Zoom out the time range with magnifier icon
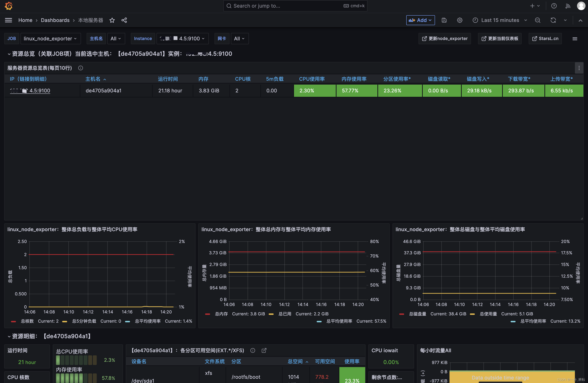Image resolution: width=588 pixels, height=383 pixels. 538,20
